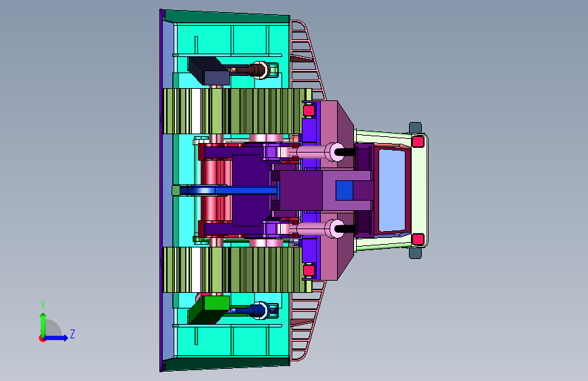Click the 'Y' axis label text
Viewport: 588px width, 381px height.
pyautogui.click(x=43, y=304)
